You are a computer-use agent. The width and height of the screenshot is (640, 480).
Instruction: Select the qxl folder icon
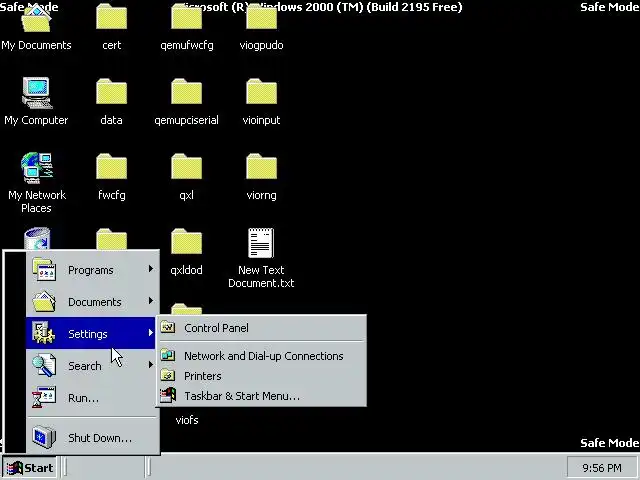(187, 167)
